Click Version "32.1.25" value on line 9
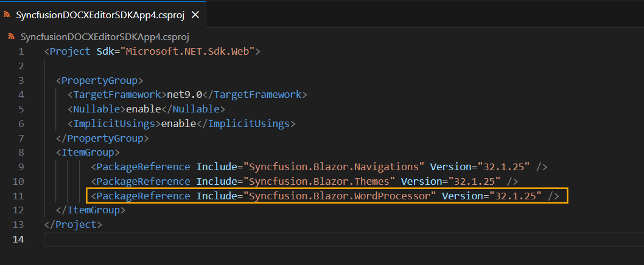Viewport: 644px width, 265px height. pos(503,167)
